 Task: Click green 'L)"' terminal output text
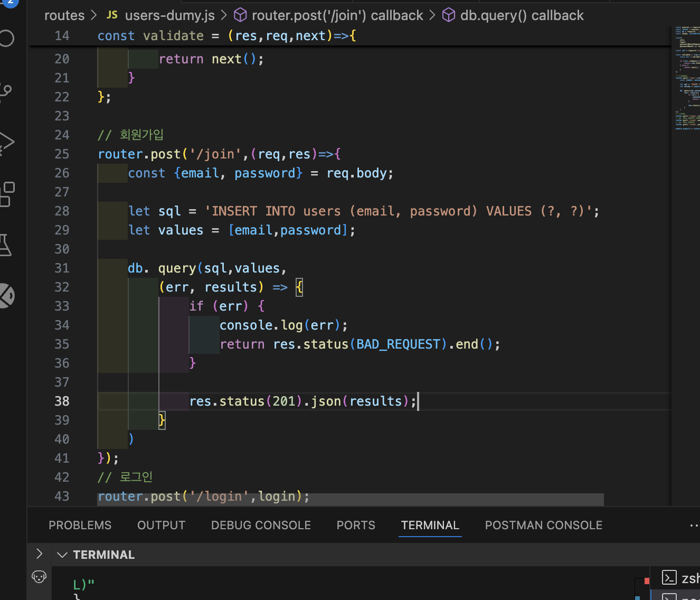tap(83, 584)
